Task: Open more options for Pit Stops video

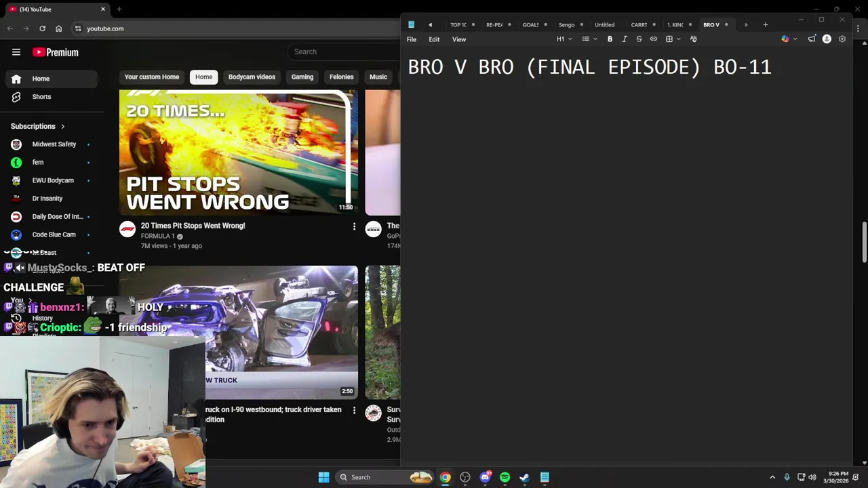Action: coord(354,226)
